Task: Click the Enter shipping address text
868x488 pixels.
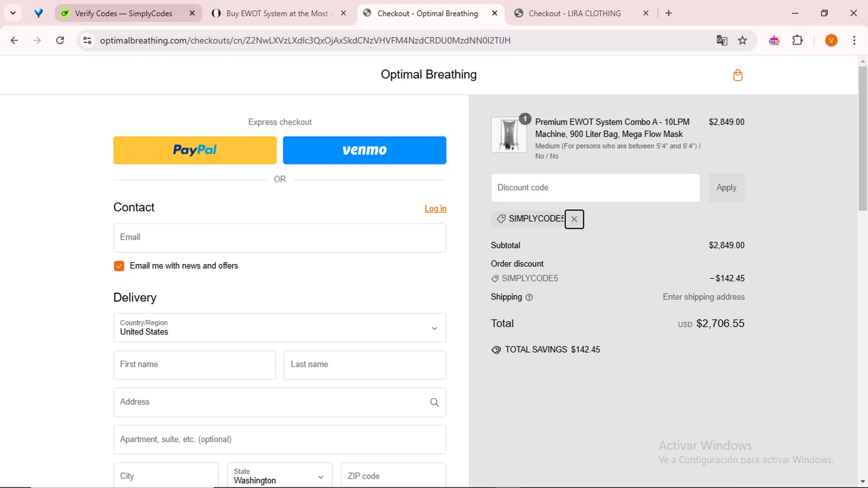Action: [704, 297]
